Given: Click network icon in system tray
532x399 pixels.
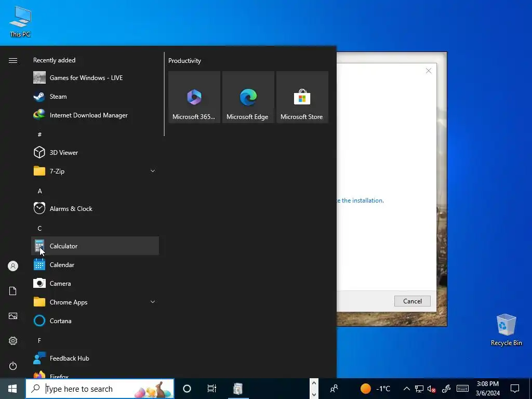Looking at the screenshot, I should 419,389.
